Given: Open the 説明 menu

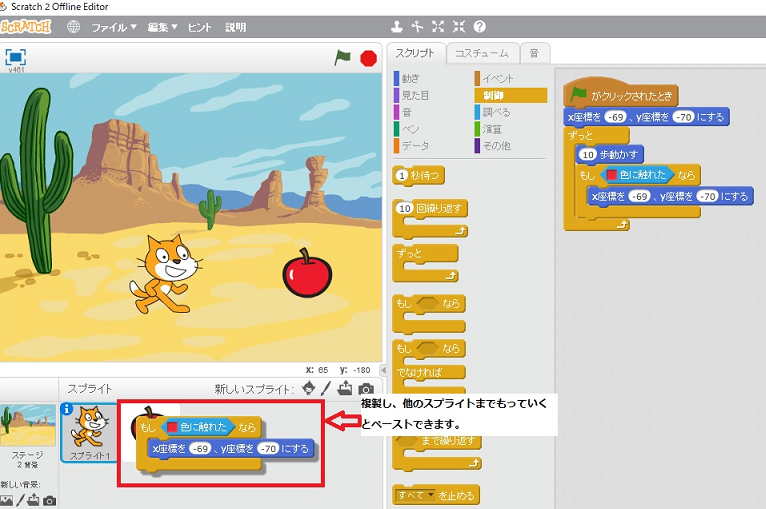Looking at the screenshot, I should click(235, 27).
